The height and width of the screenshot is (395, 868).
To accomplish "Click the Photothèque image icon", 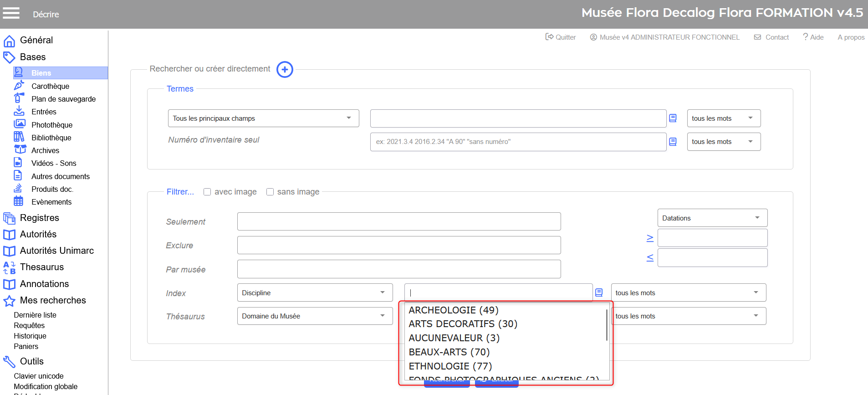I will click(19, 124).
